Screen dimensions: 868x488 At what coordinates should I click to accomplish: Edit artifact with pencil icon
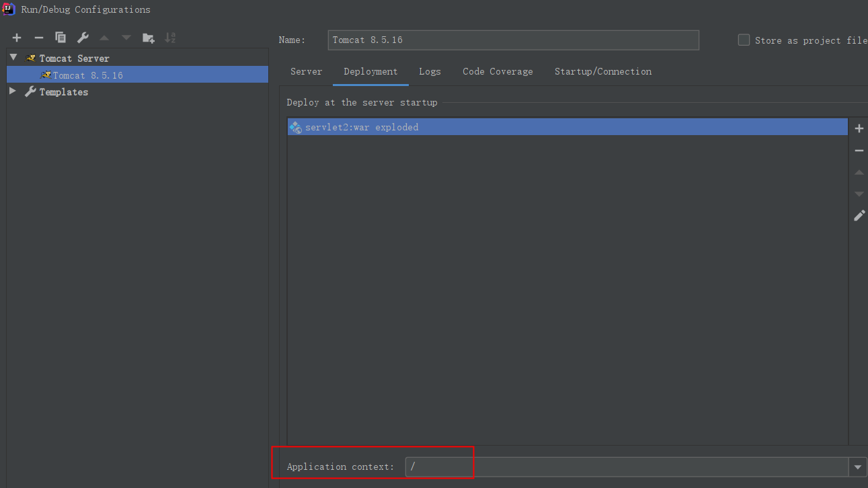coord(859,216)
